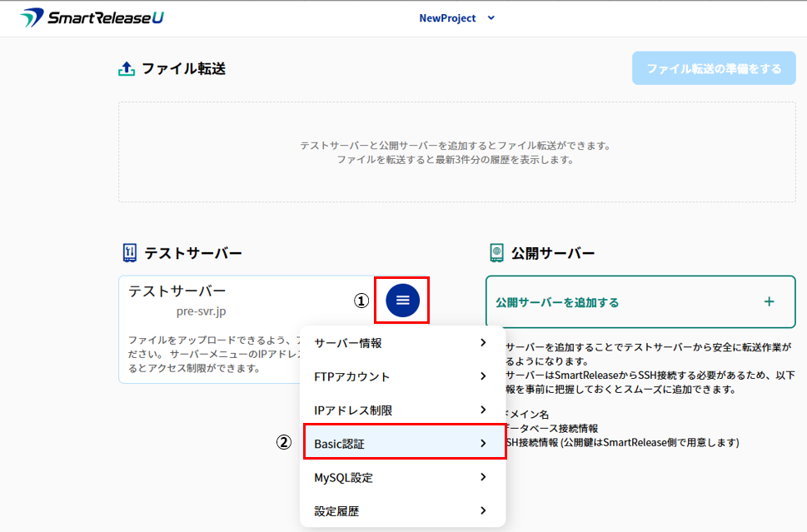The width and height of the screenshot is (807, 532).
Task: Open the test server hamburger menu
Action: pos(403,300)
